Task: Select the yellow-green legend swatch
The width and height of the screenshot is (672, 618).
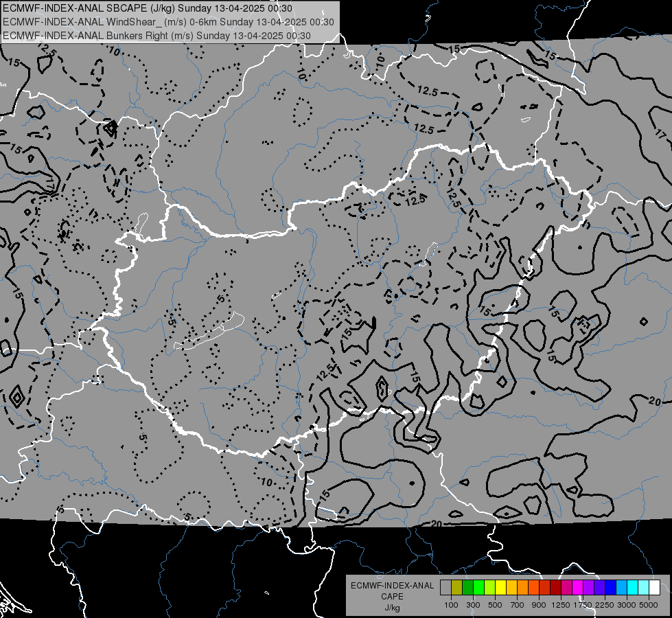Action: coord(489,587)
